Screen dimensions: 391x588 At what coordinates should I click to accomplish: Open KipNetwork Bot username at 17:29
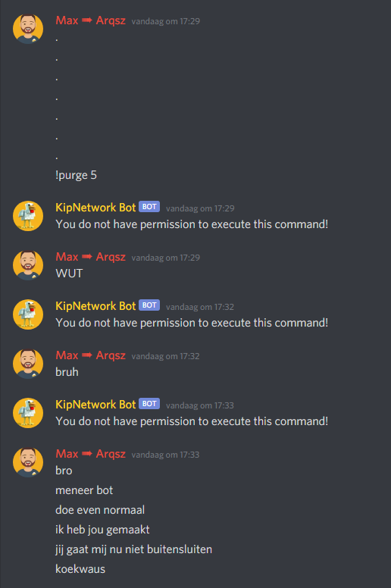tap(95, 208)
